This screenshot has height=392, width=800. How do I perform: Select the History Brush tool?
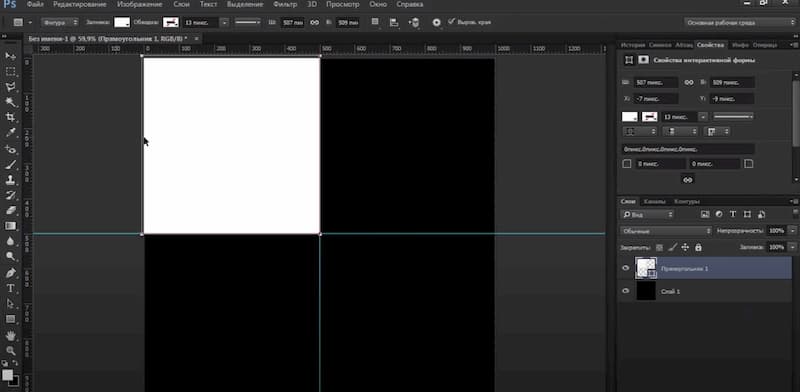pos(10,195)
